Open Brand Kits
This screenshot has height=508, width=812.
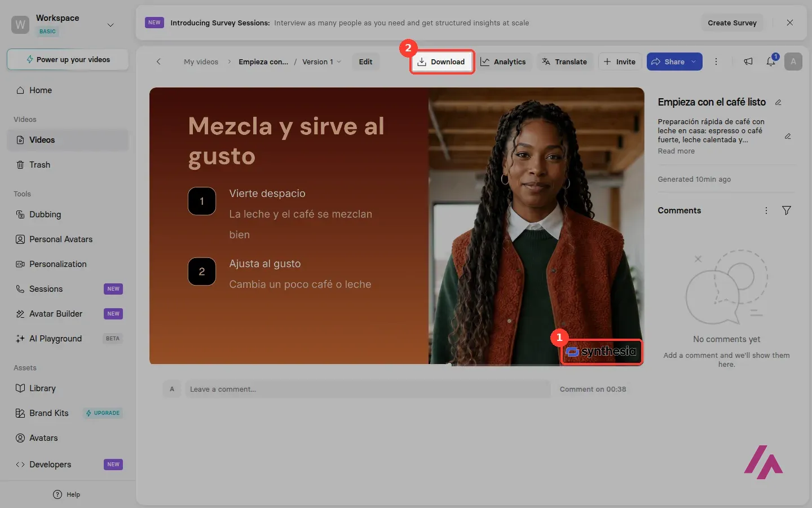click(x=49, y=413)
